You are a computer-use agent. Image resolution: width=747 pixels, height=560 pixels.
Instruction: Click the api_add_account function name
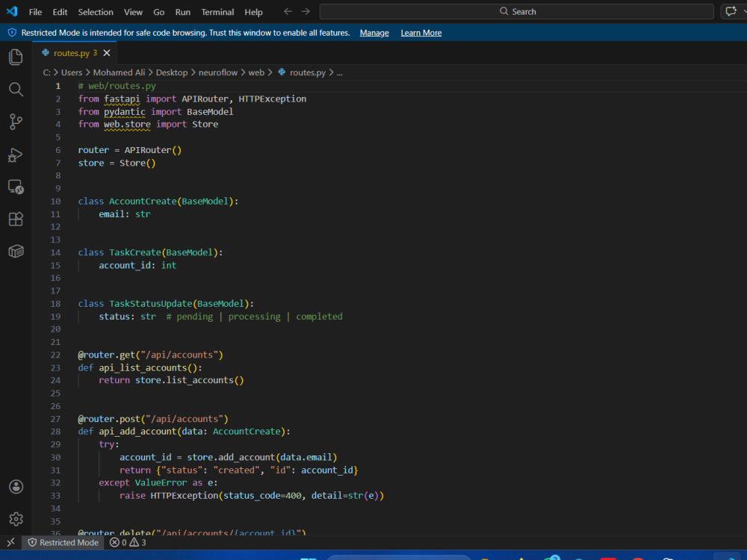[x=137, y=432]
